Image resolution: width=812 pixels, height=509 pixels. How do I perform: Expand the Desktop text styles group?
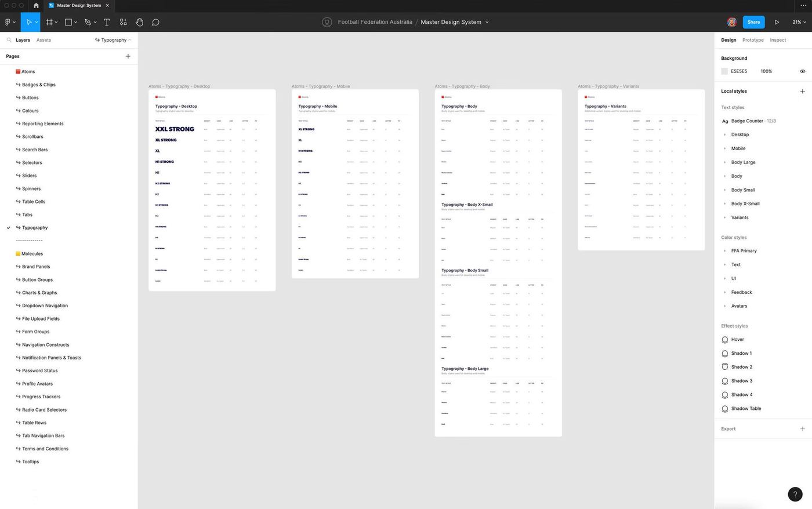tap(724, 134)
